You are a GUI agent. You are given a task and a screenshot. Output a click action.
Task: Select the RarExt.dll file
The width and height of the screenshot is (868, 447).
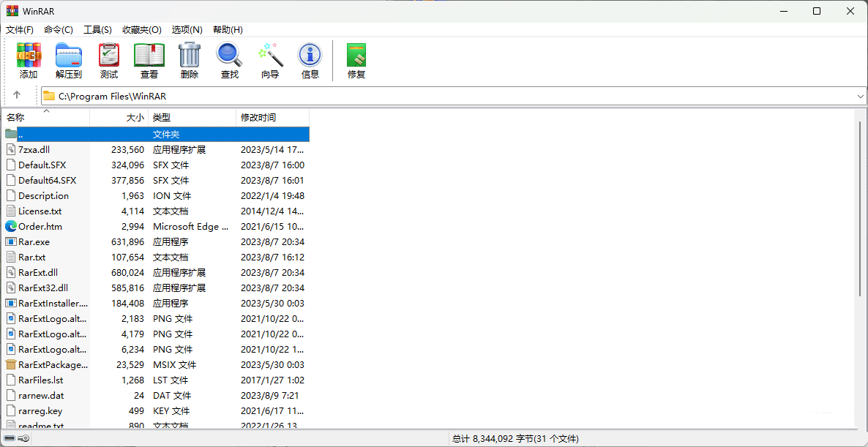[x=37, y=273]
